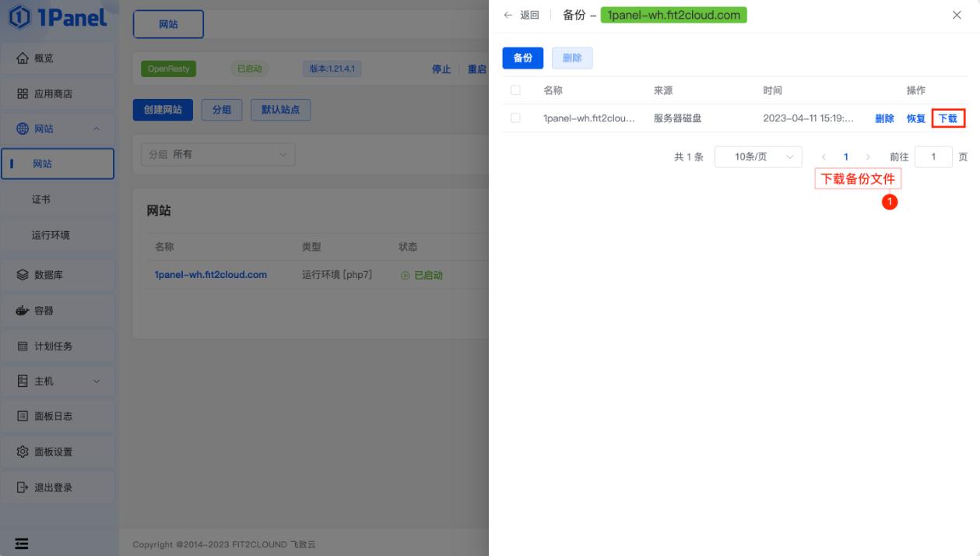Open the 1panel-wh.fit2cloud.com website link
The image size is (980, 556).
tap(211, 275)
